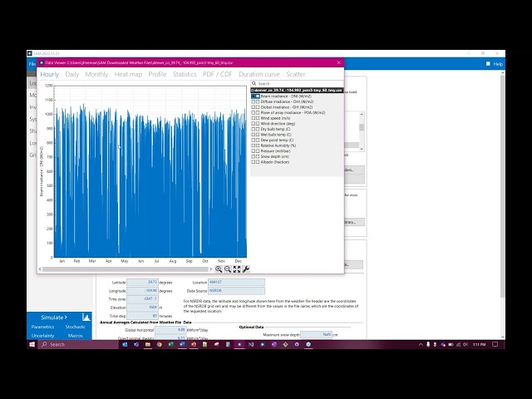Click graph scrollbar right arrow

pos(210,269)
